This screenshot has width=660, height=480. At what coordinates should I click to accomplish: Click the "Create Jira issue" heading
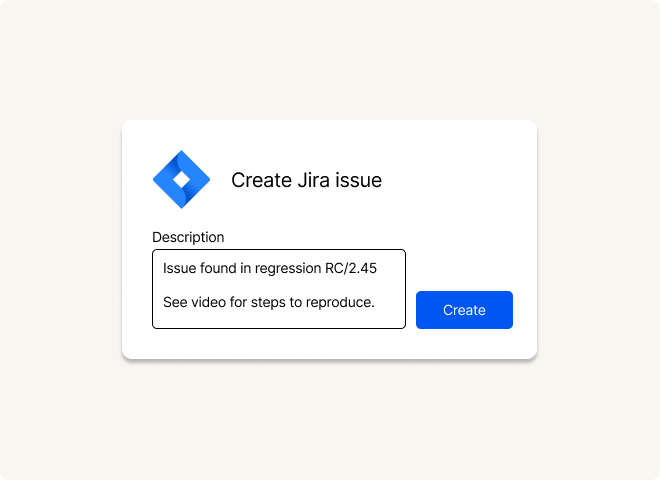pos(306,180)
